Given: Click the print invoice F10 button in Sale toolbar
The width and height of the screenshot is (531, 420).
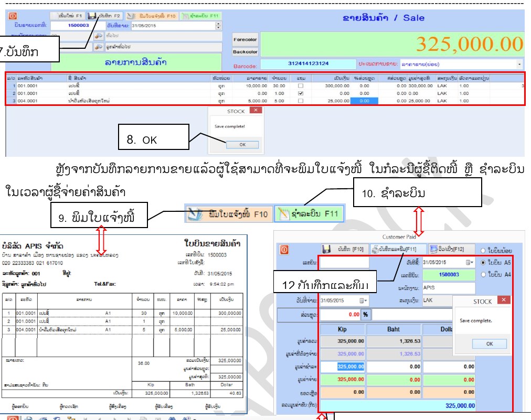Looking at the screenshot, I should pos(152,16).
